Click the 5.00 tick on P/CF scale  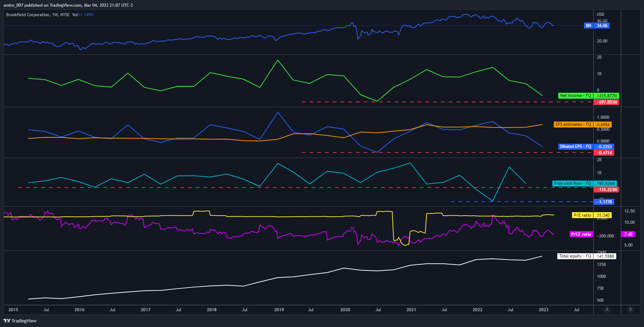pos(629,245)
